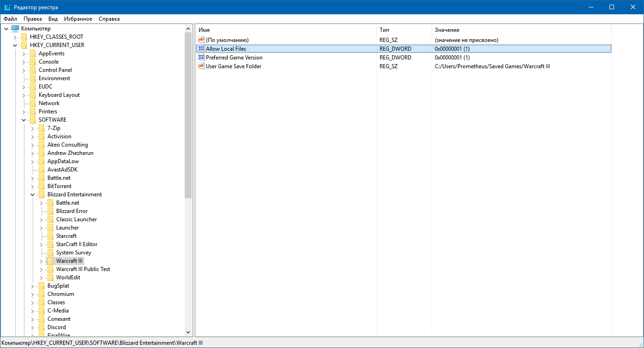Click the tree scrollbar down arrow
The width and height of the screenshot is (644, 348).
pyautogui.click(x=188, y=332)
